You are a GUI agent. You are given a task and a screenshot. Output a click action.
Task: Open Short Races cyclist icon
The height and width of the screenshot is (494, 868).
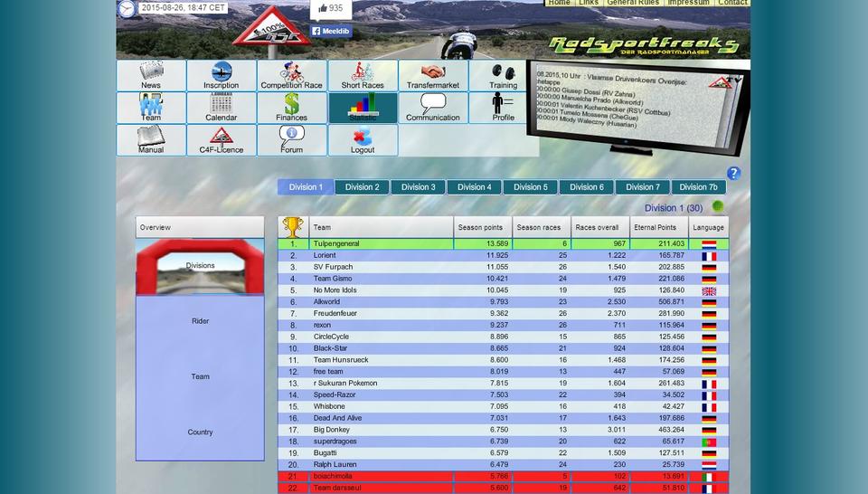[363, 72]
